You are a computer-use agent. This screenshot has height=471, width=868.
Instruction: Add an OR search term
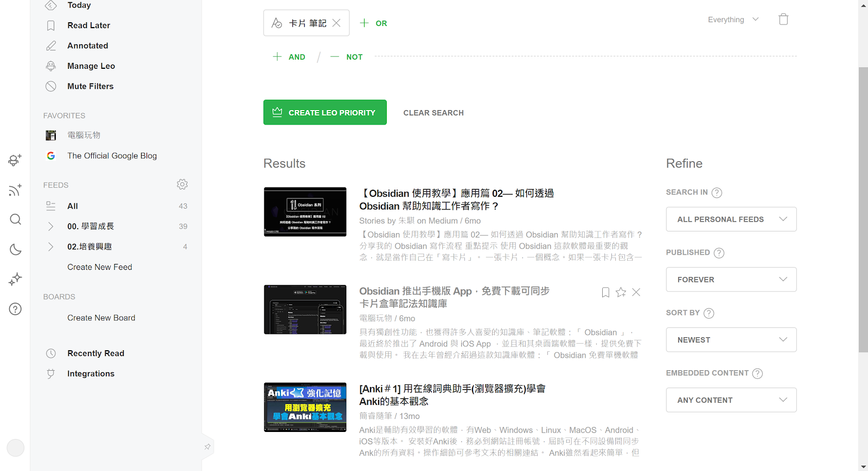[373, 23]
